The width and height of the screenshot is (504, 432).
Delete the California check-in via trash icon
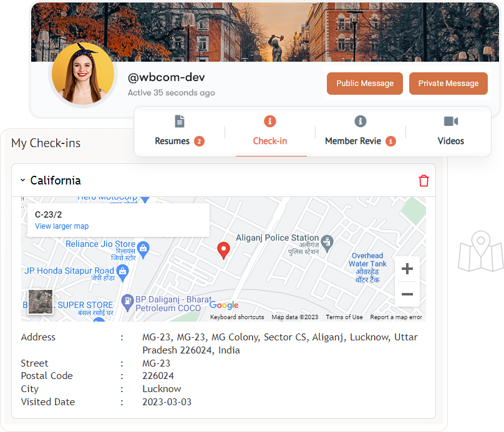point(424,181)
